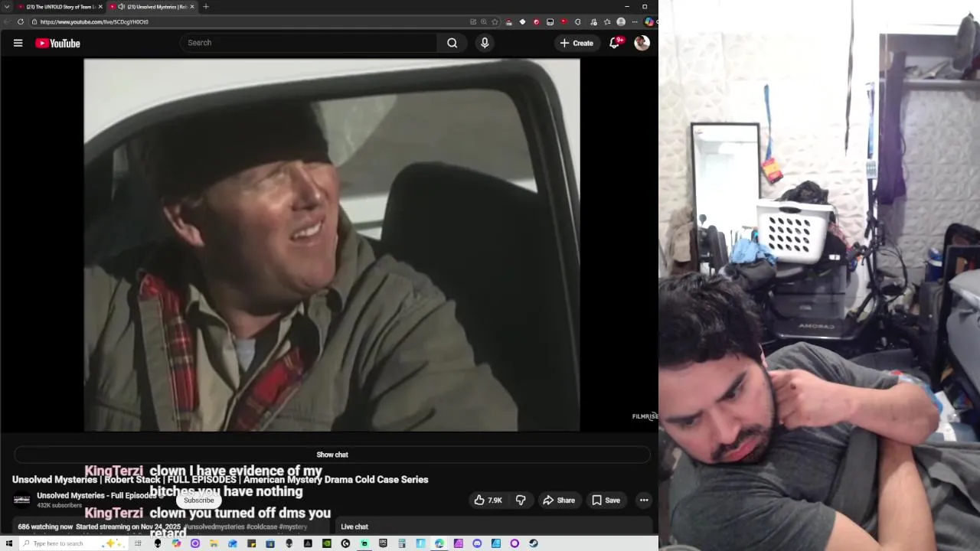The image size is (980, 551).
Task: Click the YouTube search magnifier button
Action: [452, 43]
